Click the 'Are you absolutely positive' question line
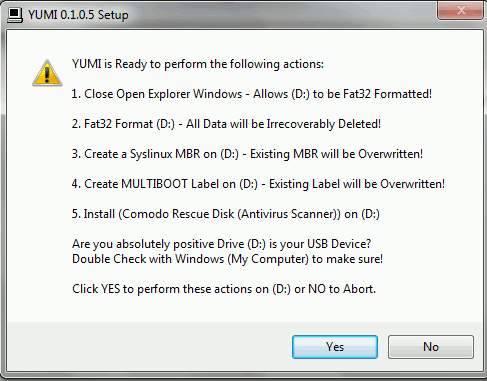Image resolution: width=487 pixels, height=381 pixels. [x=221, y=244]
